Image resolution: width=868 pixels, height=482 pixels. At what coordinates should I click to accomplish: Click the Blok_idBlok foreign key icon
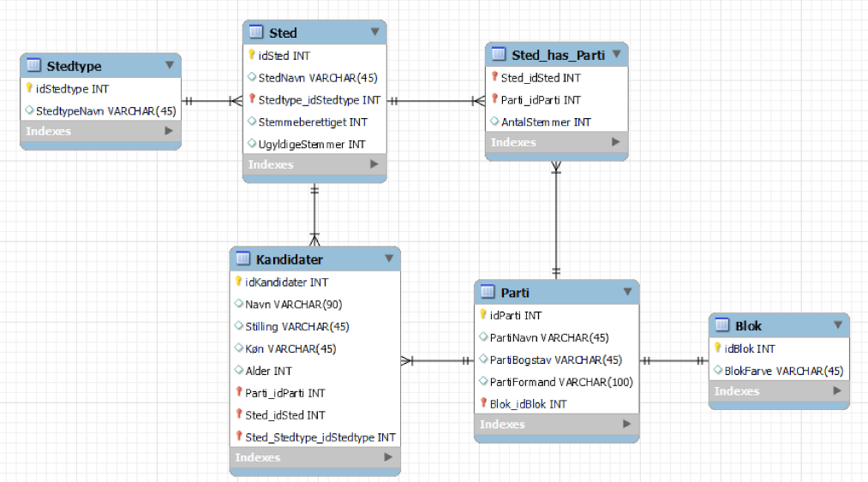click(483, 403)
